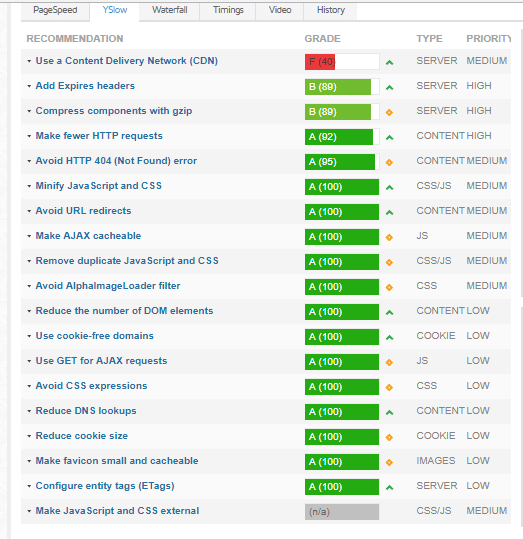Open Minify JavaScript and CSS recommendation
Viewport: 523px width, 539px height.
[99, 186]
